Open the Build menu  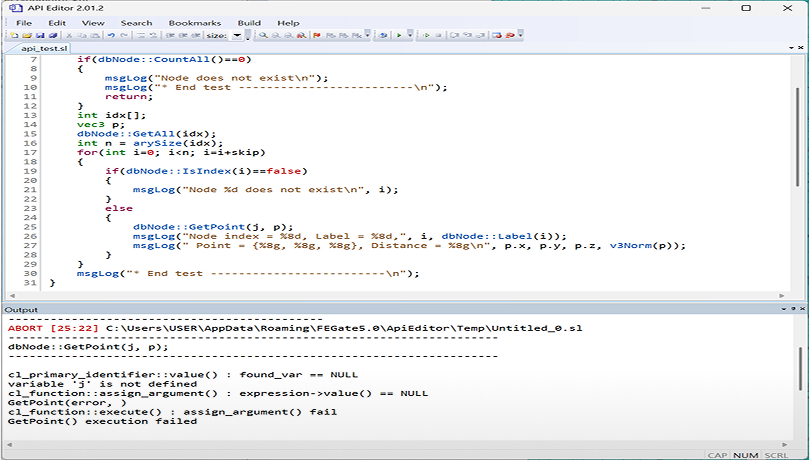click(x=249, y=22)
